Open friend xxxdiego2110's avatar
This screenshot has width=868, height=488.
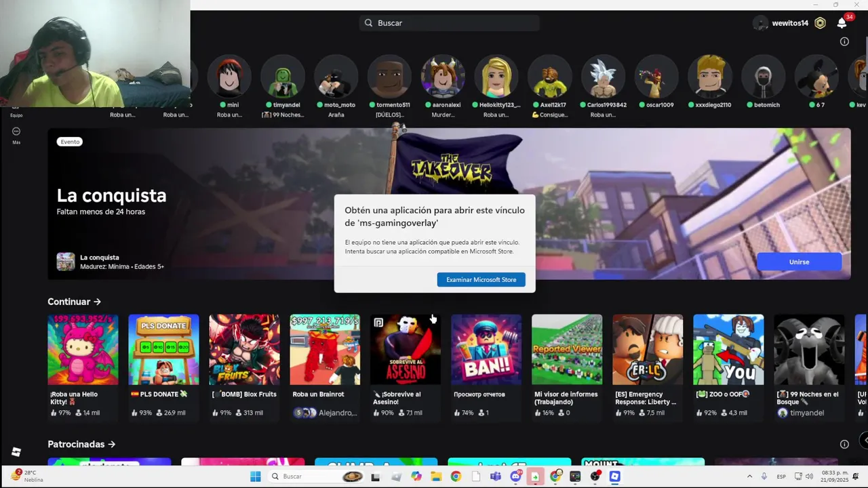click(709, 77)
